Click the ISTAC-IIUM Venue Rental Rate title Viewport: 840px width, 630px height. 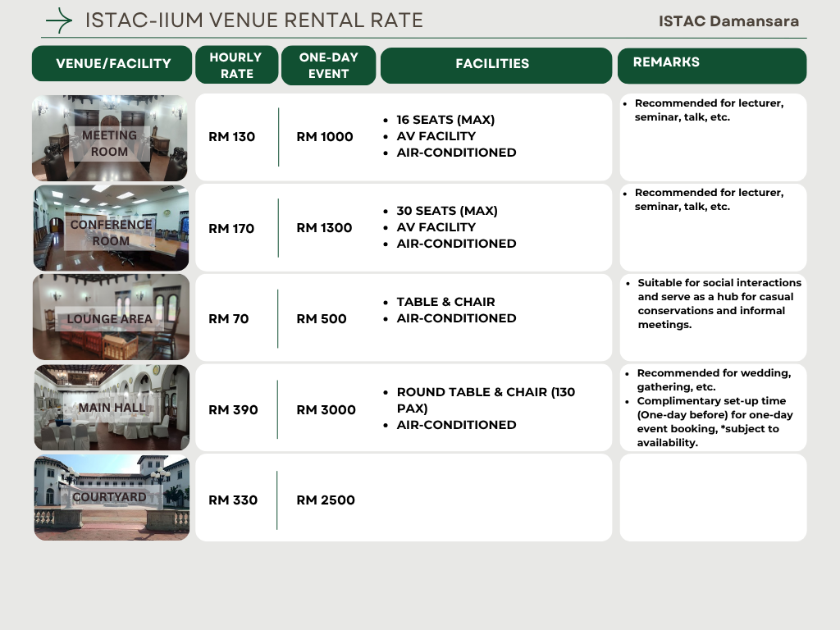point(254,21)
